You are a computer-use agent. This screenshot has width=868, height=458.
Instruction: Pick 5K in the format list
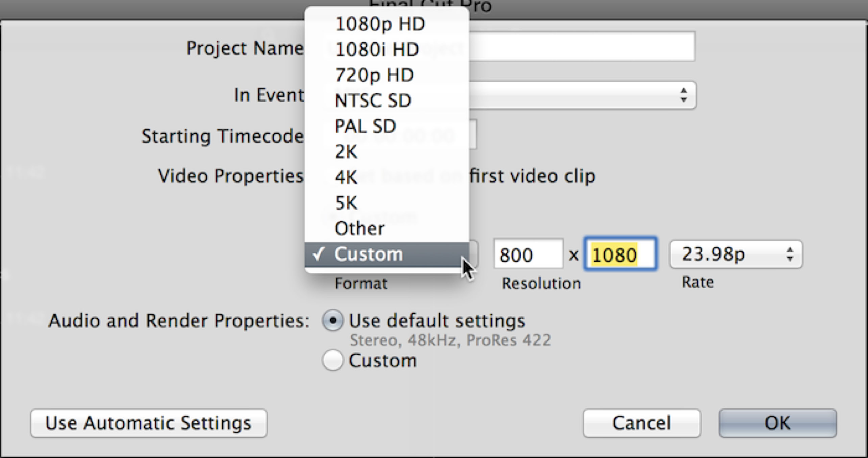(x=346, y=203)
